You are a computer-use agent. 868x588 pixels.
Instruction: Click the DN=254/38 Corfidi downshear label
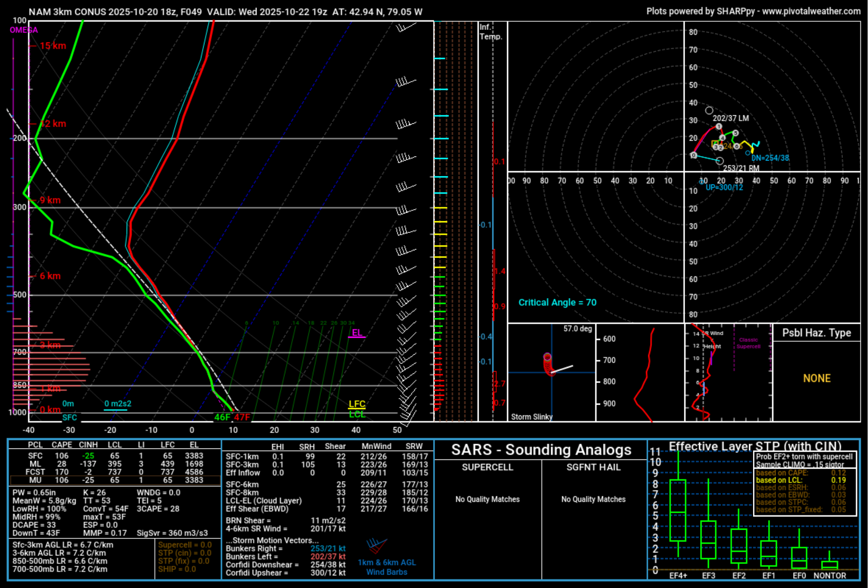(x=770, y=158)
